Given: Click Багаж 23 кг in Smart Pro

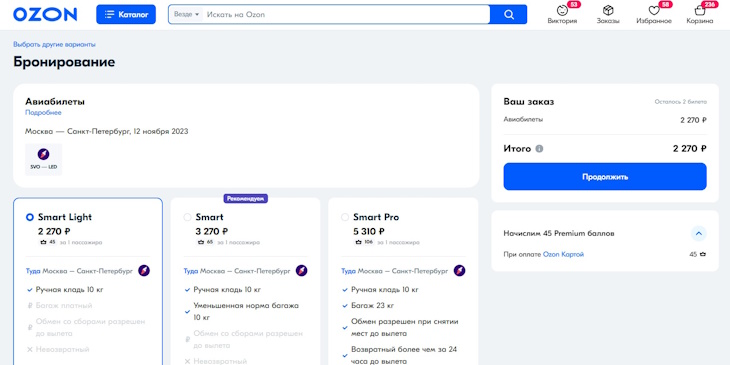Looking at the screenshot, I should pos(373,305).
